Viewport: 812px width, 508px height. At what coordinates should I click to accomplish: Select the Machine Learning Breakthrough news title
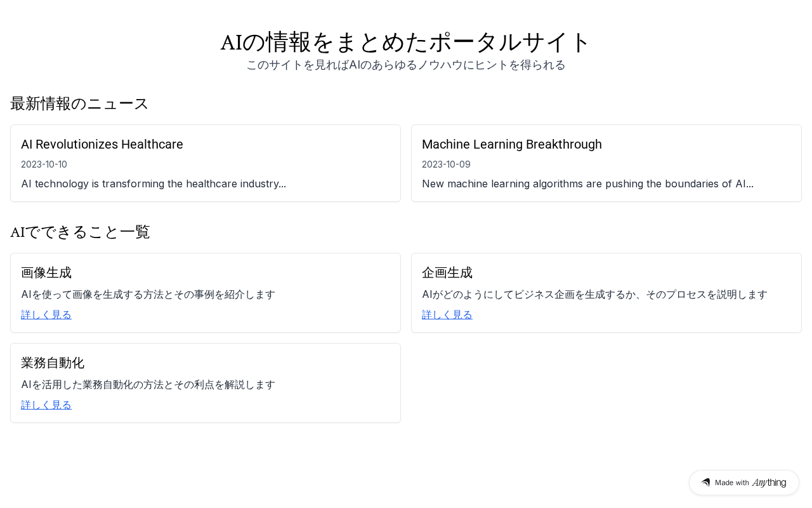[x=511, y=144]
